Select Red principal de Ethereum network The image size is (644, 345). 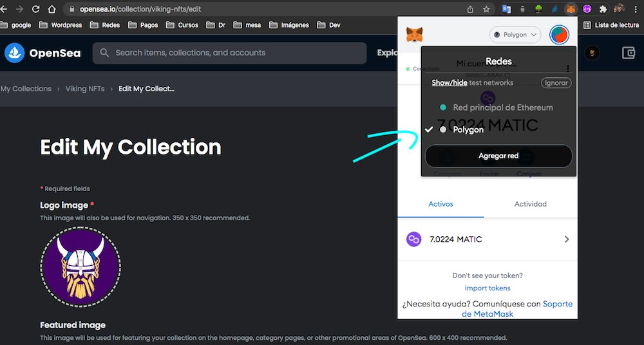click(498, 107)
